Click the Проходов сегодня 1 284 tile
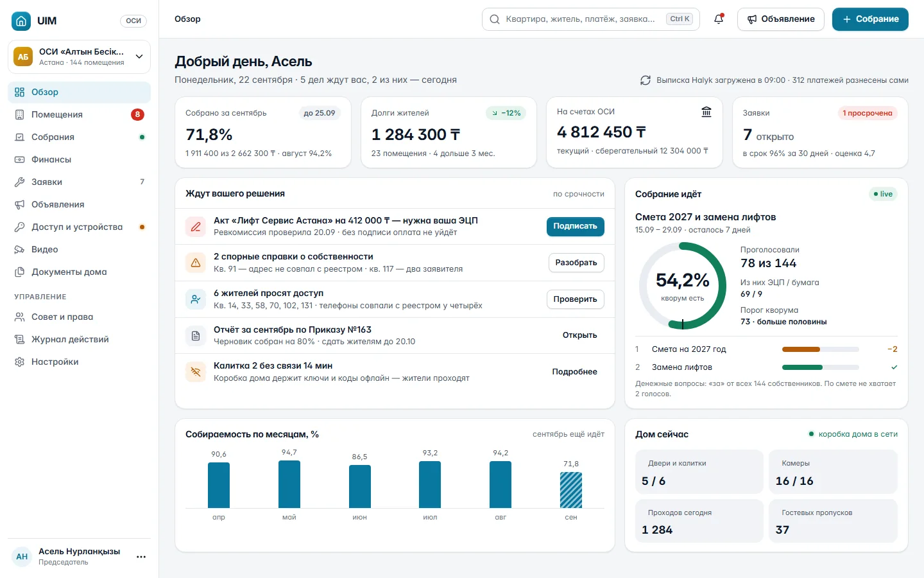Screen dimensions: 924x578 [x=699, y=521]
